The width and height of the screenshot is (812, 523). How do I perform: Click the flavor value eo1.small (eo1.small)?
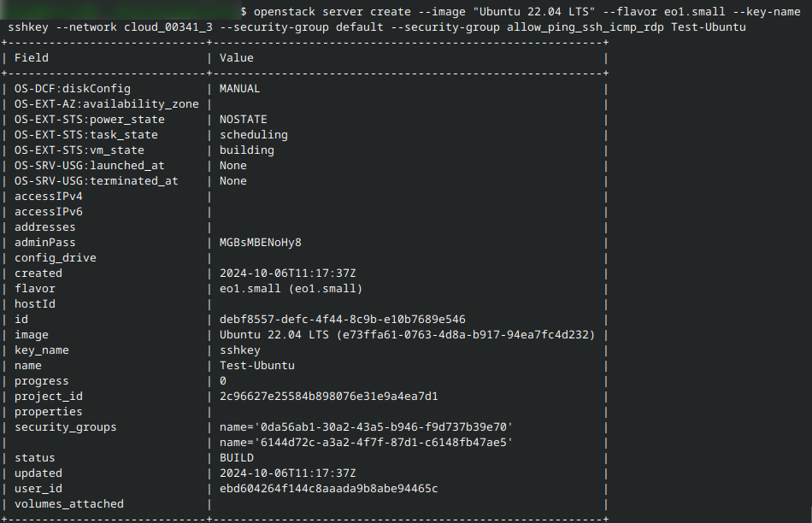[291, 289]
